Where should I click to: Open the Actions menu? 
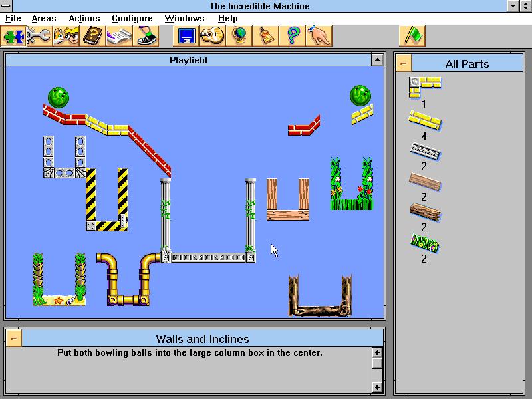(84, 19)
